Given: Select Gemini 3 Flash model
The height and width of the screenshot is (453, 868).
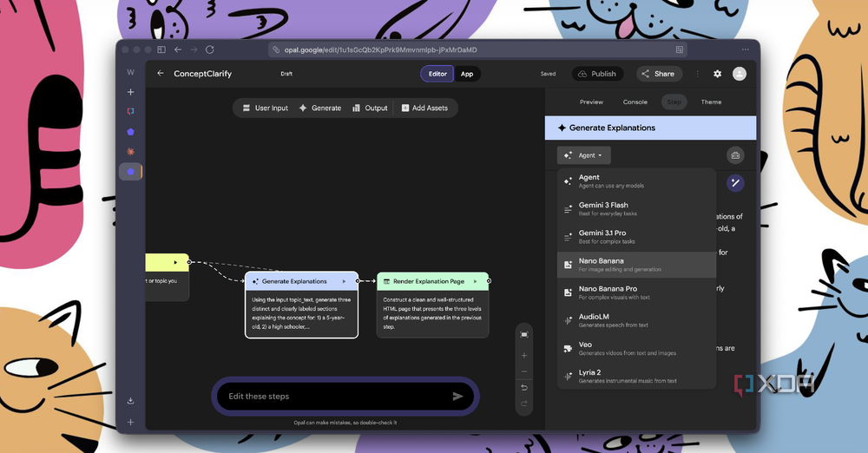Looking at the screenshot, I should click(x=636, y=209).
